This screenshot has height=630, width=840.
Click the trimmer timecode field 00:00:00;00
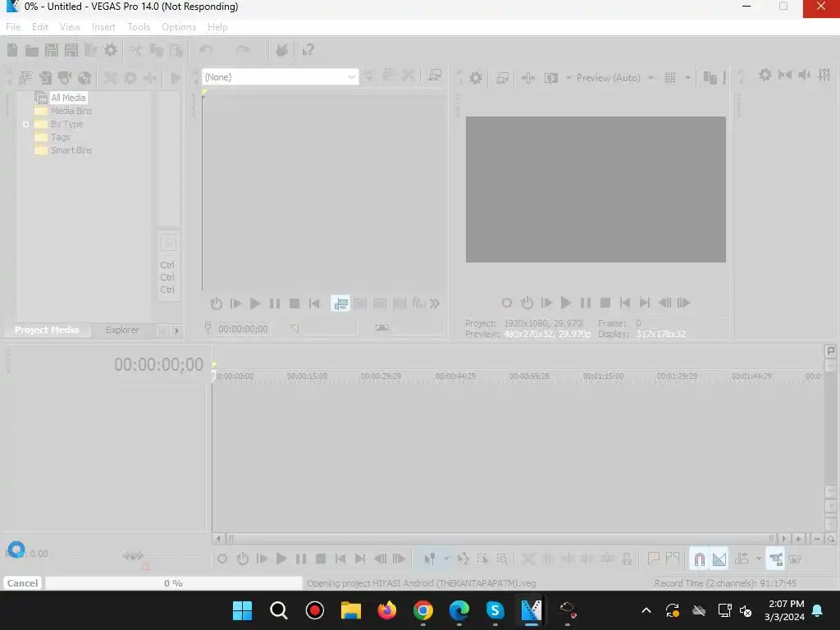[x=243, y=329]
